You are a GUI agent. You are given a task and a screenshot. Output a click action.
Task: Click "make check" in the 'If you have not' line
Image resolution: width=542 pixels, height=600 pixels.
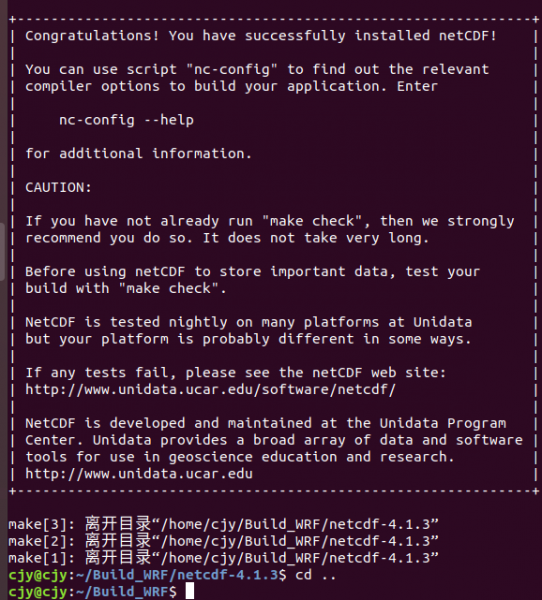[312, 221]
